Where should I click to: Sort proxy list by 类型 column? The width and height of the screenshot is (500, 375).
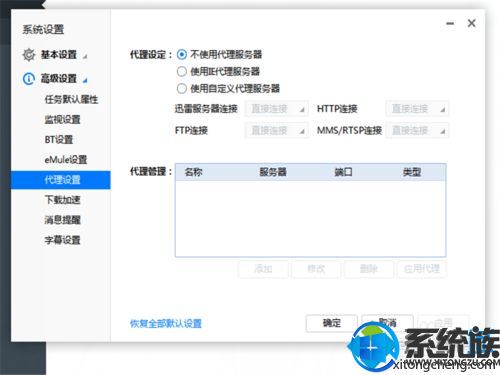[412, 172]
